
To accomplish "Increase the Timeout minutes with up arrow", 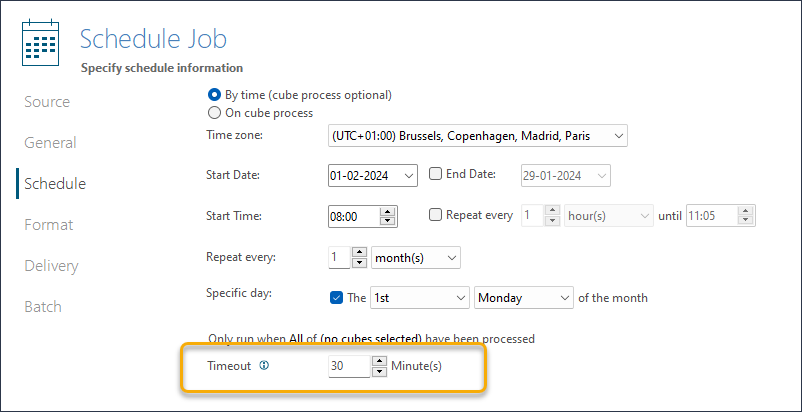I will (379, 361).
